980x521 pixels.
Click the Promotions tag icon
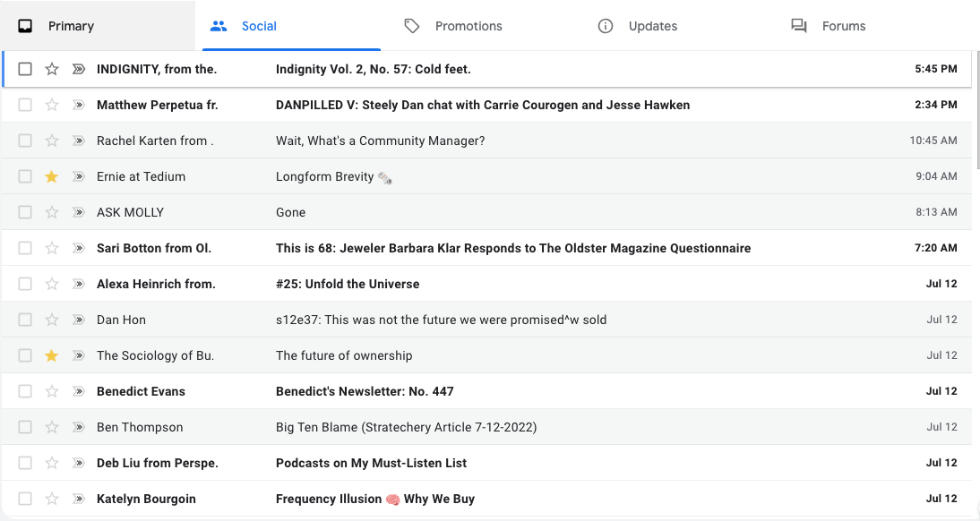(411, 26)
